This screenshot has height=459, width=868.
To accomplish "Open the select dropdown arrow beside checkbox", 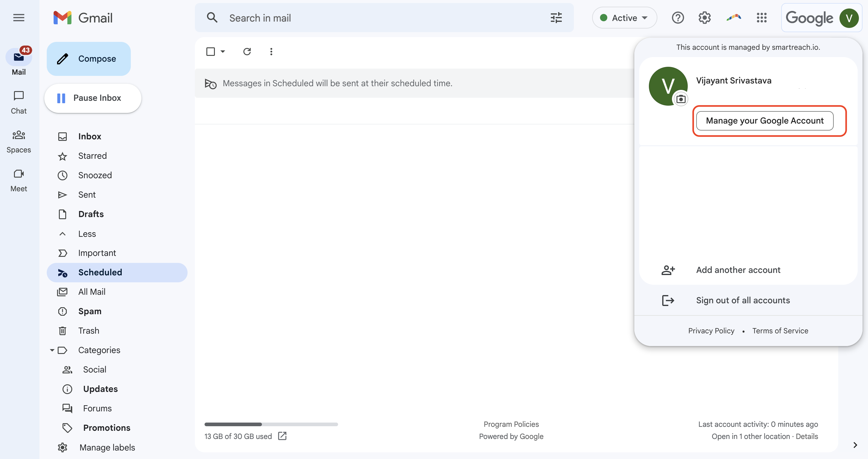I will tap(223, 52).
